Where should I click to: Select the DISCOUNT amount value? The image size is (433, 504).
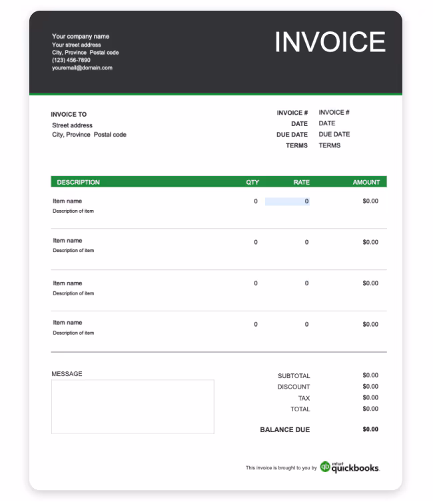tap(370, 387)
